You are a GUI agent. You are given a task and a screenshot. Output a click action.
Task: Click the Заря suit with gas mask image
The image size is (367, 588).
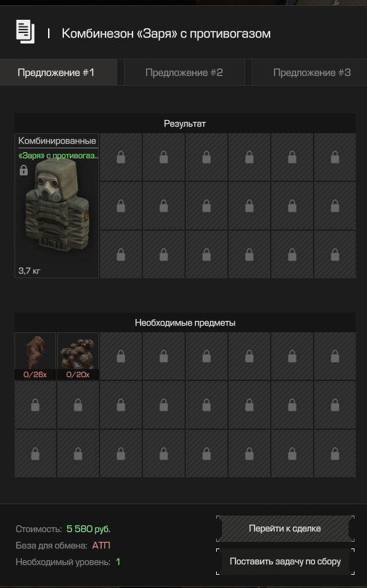pos(57,206)
